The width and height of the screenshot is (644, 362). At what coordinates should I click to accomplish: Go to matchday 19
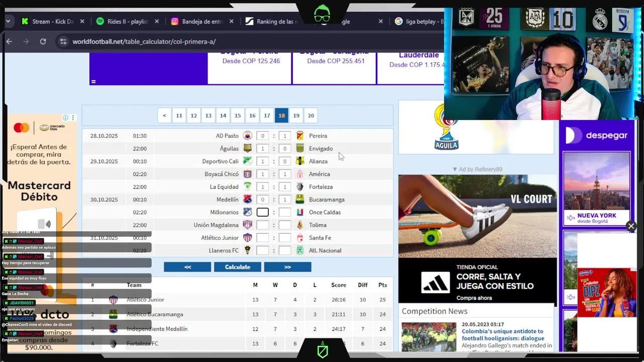coord(296,116)
